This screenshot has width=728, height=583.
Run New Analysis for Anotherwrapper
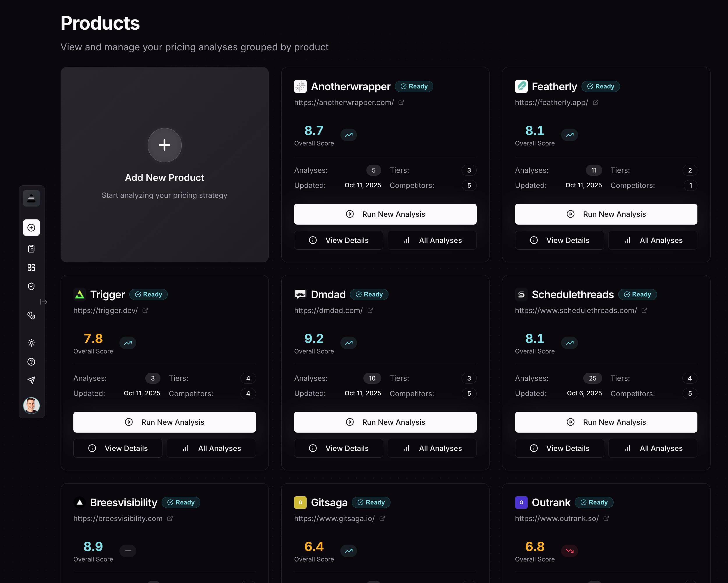(x=385, y=214)
